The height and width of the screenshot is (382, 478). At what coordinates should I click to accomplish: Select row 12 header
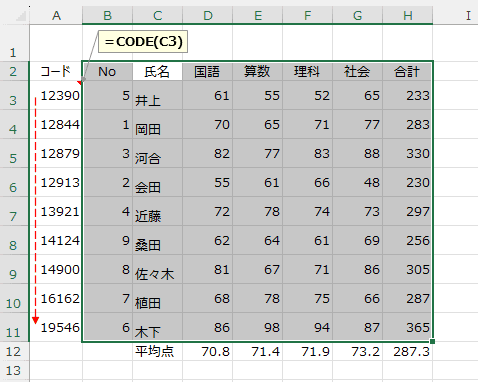pos(14,351)
